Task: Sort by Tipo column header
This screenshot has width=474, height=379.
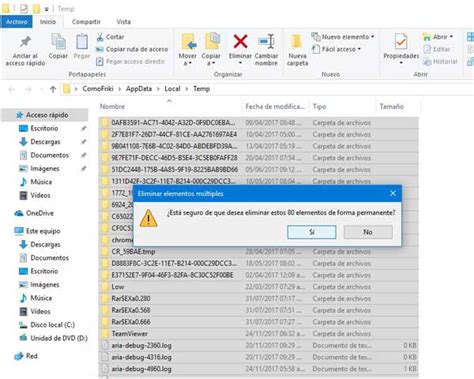Action: (x=342, y=107)
